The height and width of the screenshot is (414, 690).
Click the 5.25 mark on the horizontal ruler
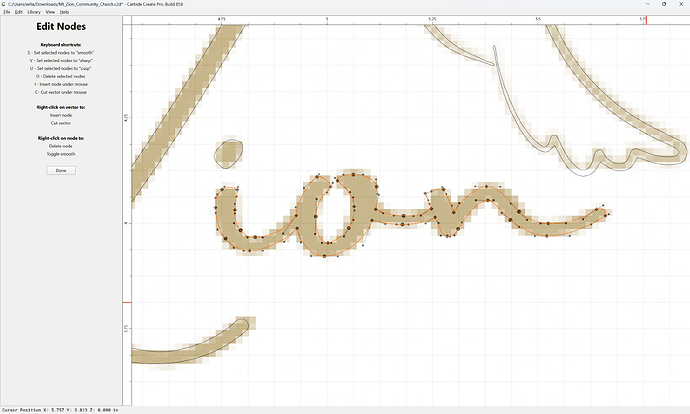coord(432,19)
